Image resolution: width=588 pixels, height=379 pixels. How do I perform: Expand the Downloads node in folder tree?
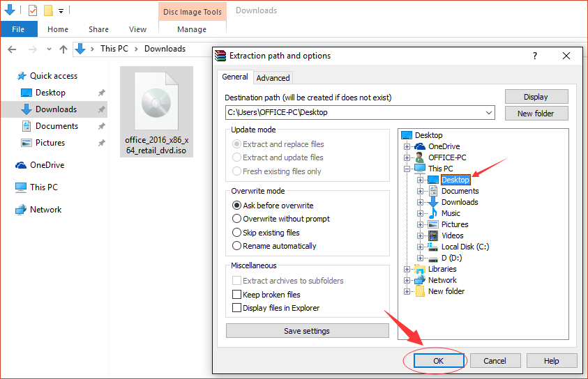point(421,202)
